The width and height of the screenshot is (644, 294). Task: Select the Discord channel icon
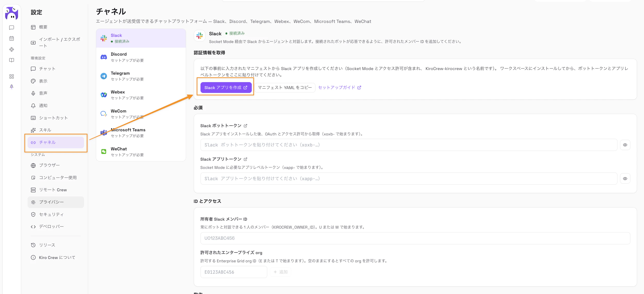(x=104, y=57)
